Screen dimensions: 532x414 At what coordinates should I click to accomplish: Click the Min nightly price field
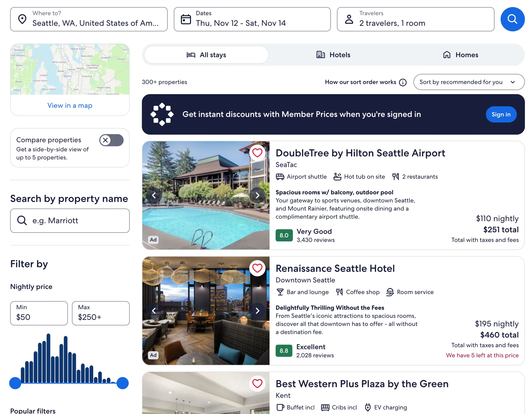(x=39, y=313)
